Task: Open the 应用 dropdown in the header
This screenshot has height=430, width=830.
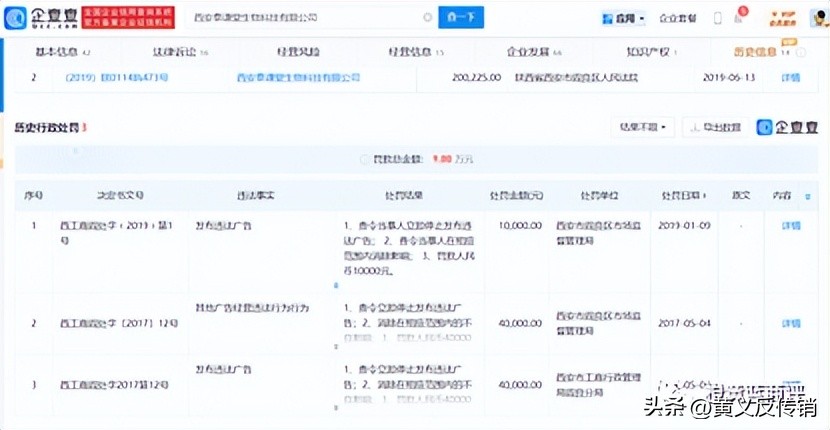Action: tap(624, 19)
